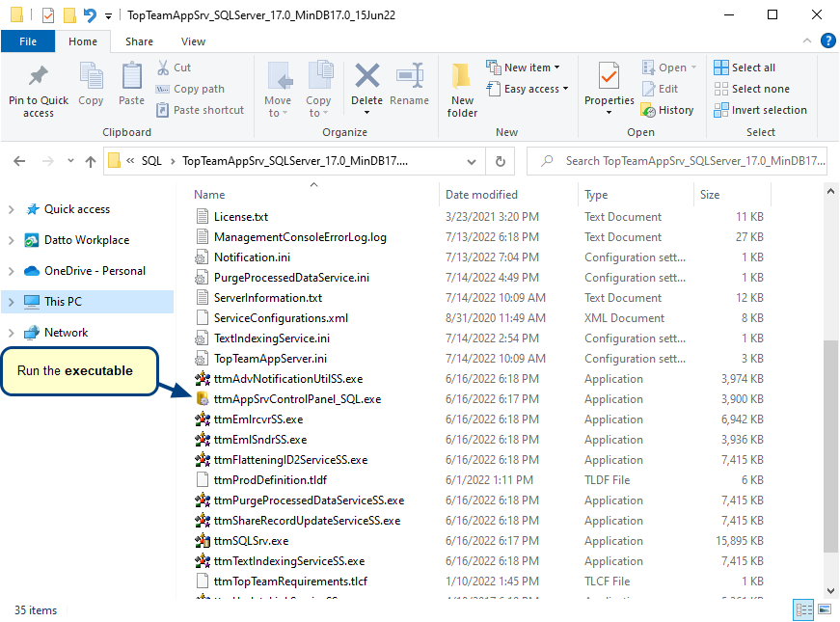
Task: Select the ttmAppSrvControlPanel_SQL.exe application icon
Action: pos(202,399)
